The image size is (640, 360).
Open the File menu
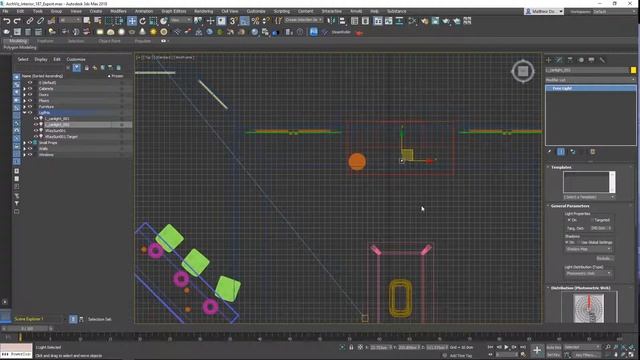5,11
